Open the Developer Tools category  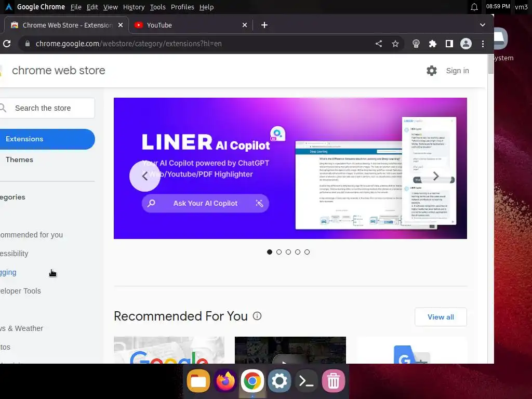[20, 291]
